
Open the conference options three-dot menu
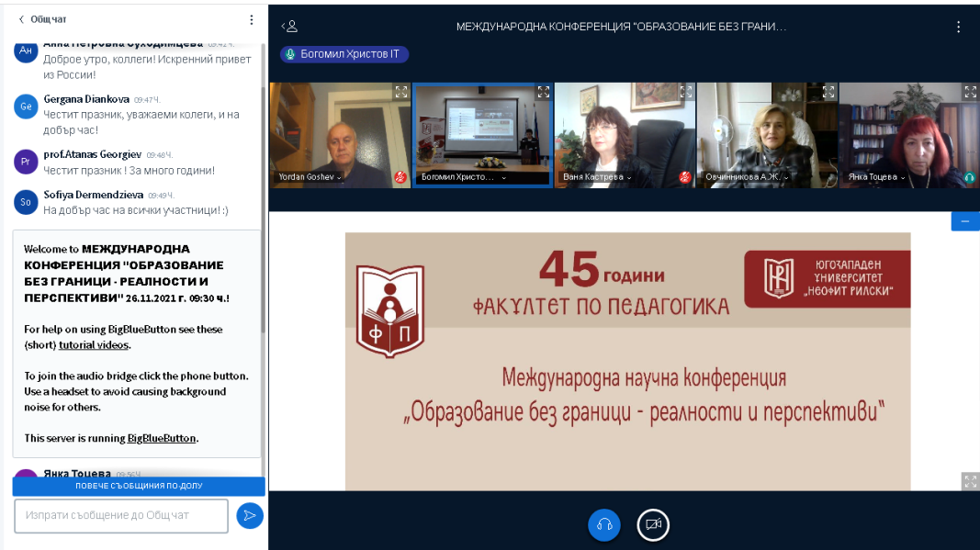point(958,27)
